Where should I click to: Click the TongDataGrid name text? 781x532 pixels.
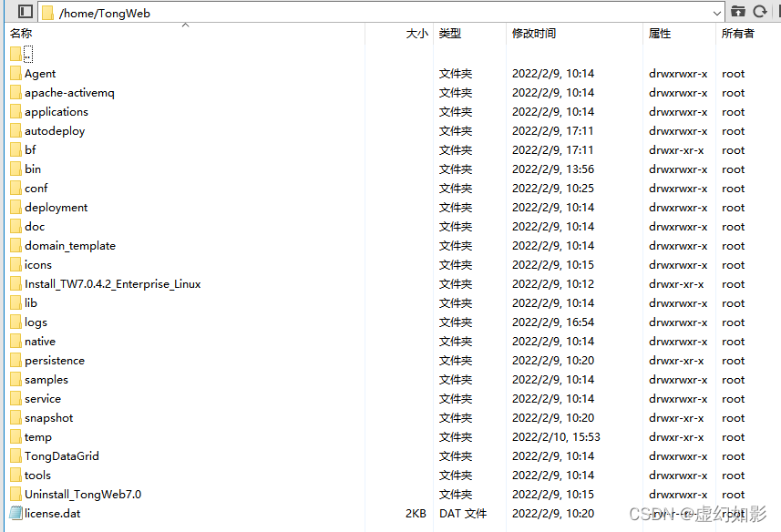pos(62,455)
